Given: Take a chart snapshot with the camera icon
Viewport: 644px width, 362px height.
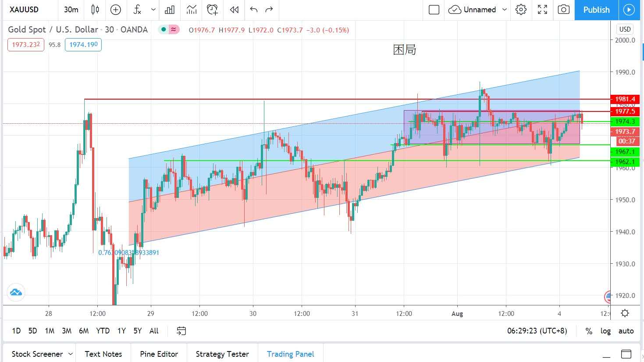Looking at the screenshot, I should 563,10.
